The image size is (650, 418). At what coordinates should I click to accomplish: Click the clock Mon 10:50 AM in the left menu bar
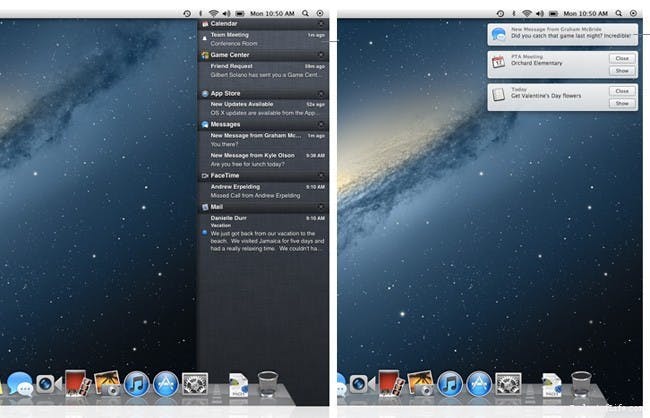point(272,13)
